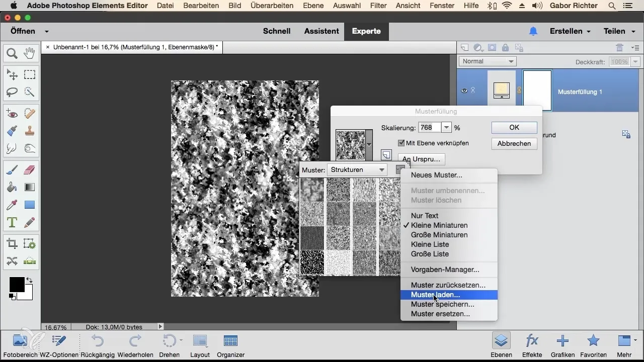Swap foreground and background colors

click(x=29, y=280)
